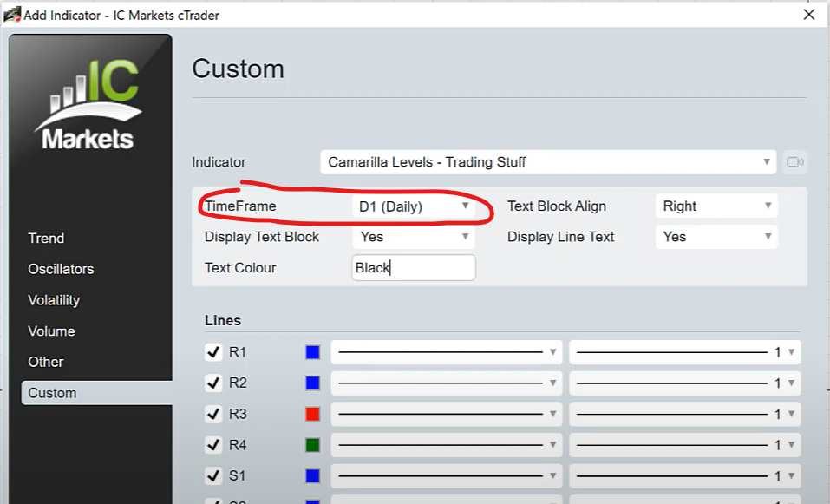
Task: Expand the TimeFrame dropdown set to D1 (Daily)
Action: pos(414,206)
